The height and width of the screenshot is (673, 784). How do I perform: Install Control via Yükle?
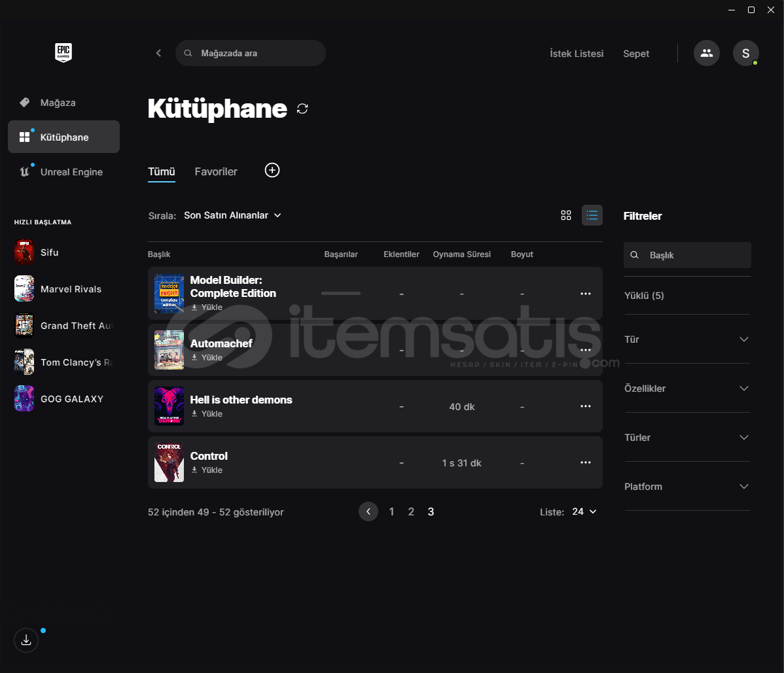207,470
